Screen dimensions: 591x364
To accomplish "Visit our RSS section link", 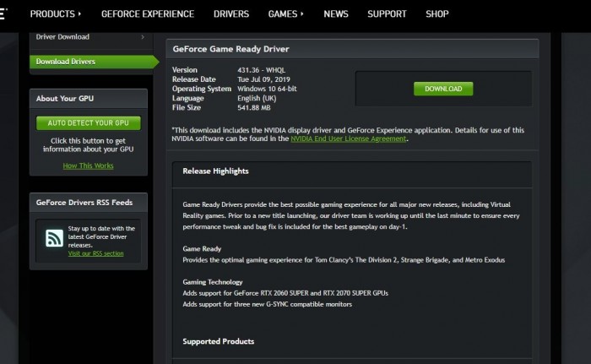I will tap(95, 253).
